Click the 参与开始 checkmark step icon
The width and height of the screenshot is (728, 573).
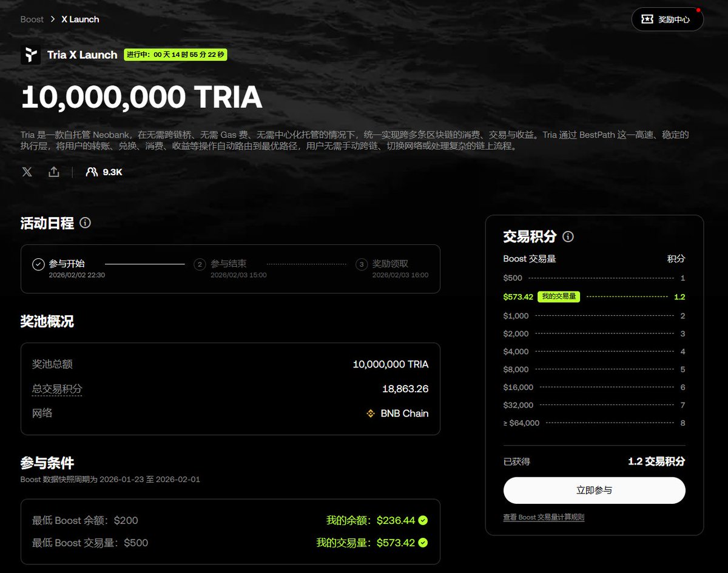tap(38, 264)
